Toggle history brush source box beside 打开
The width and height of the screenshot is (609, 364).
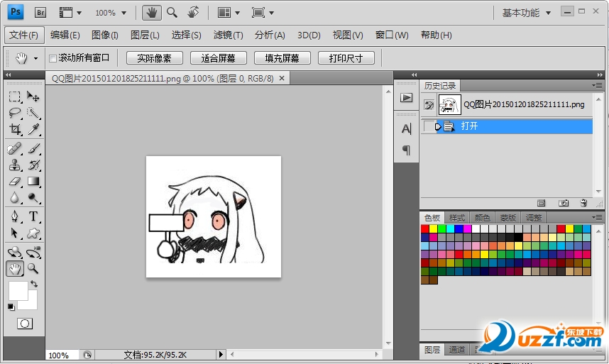click(x=428, y=126)
